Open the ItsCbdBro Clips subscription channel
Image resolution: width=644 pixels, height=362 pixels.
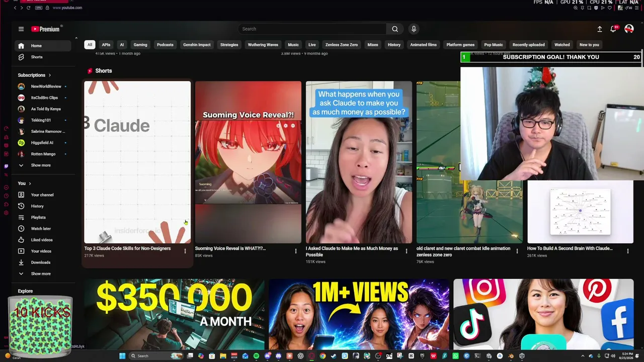[43, 98]
